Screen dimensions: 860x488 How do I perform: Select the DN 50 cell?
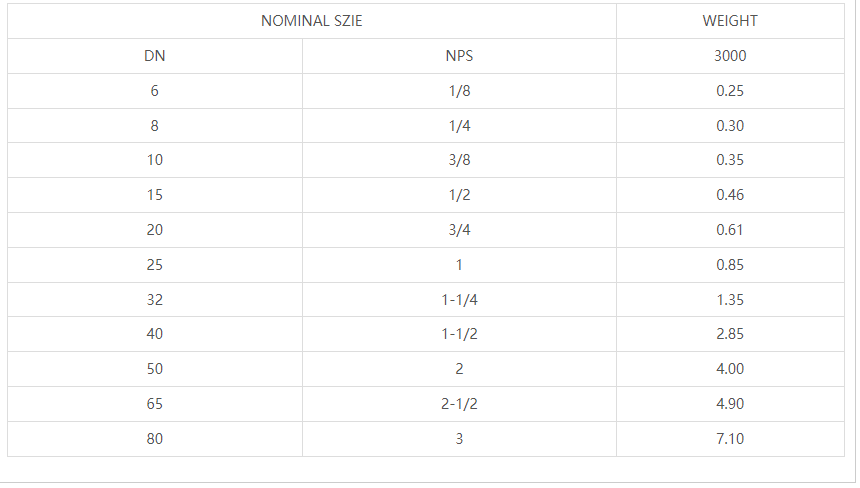[155, 369]
